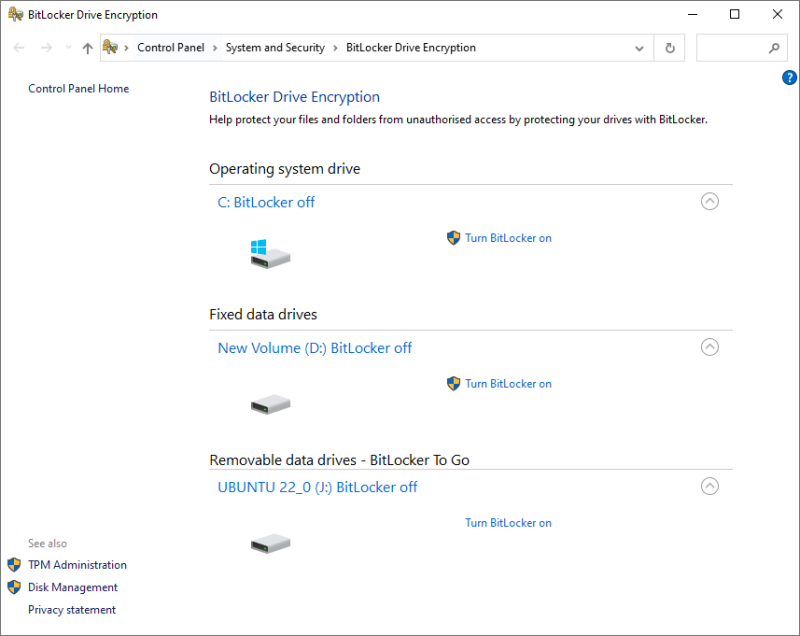Select Control Panel in breadcrumb path
Viewport: 800px width, 636px height.
[x=170, y=48]
